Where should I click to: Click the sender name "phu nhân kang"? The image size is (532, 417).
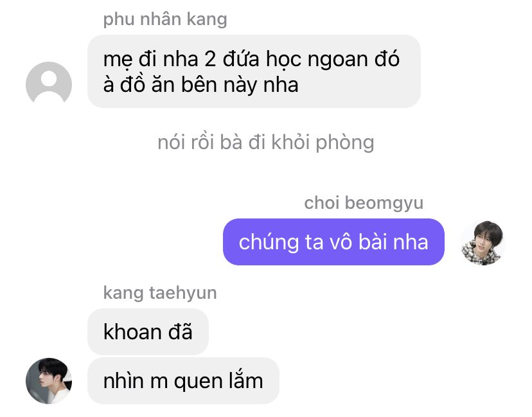165,19
